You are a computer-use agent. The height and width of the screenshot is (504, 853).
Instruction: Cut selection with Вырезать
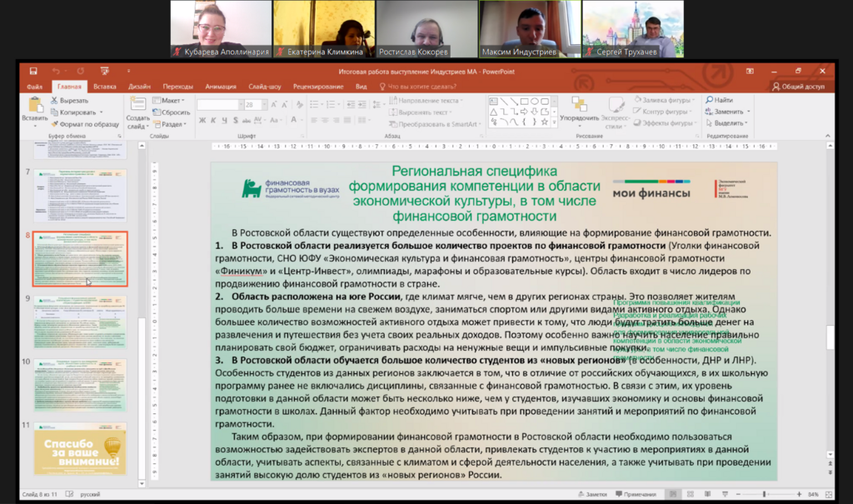pyautogui.click(x=70, y=101)
